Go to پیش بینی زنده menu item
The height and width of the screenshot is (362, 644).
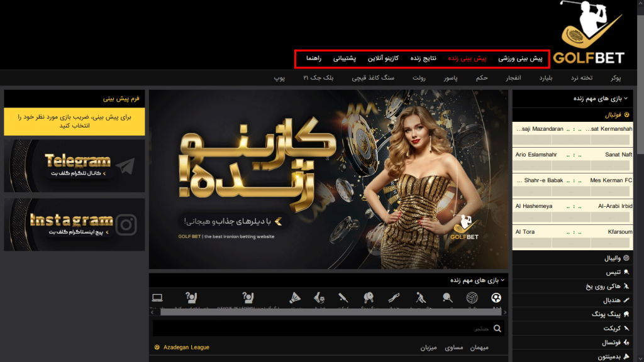(x=467, y=58)
